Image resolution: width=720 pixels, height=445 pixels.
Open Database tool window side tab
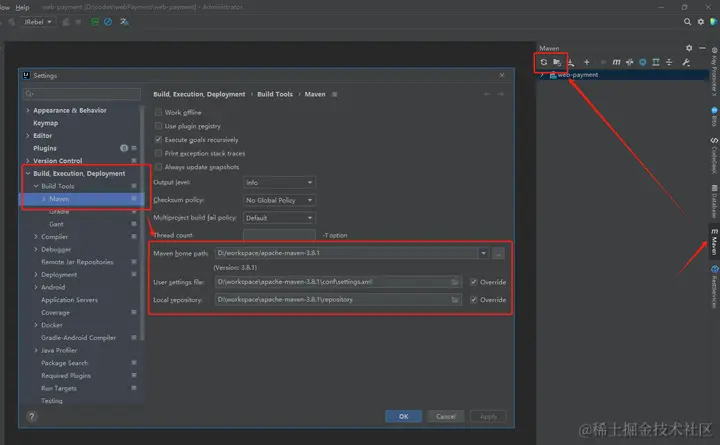point(714,201)
